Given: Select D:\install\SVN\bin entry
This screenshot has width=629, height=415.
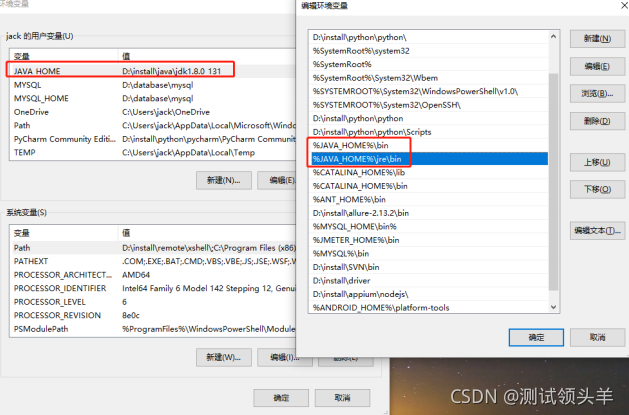Looking at the screenshot, I should point(430,267).
